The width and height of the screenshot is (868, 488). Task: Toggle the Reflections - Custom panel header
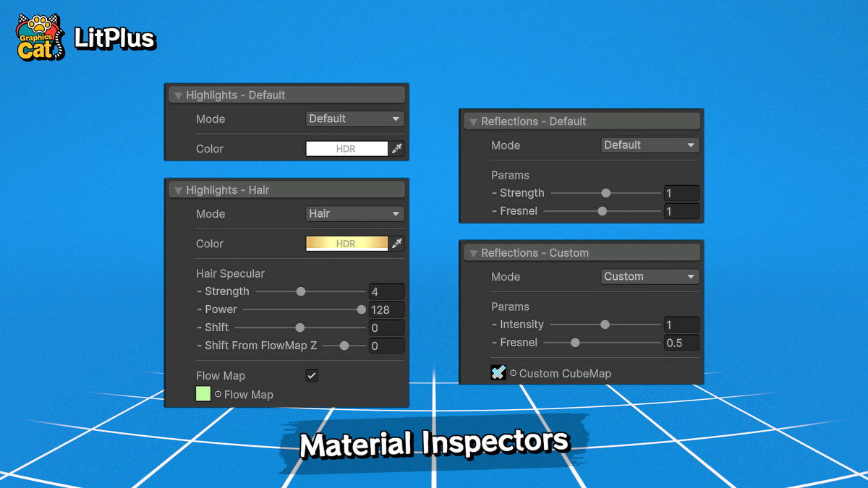click(x=581, y=252)
